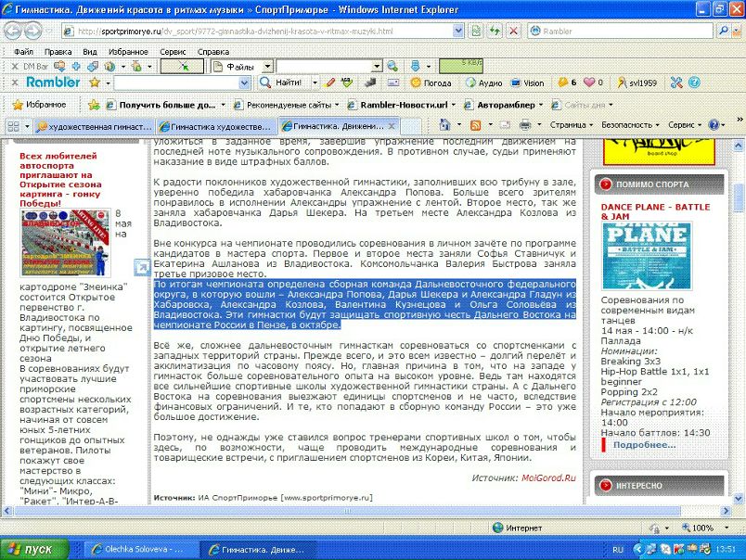746x560 pixels.
Task: Click the Подробнее... link in sidebar
Action: click(x=643, y=444)
